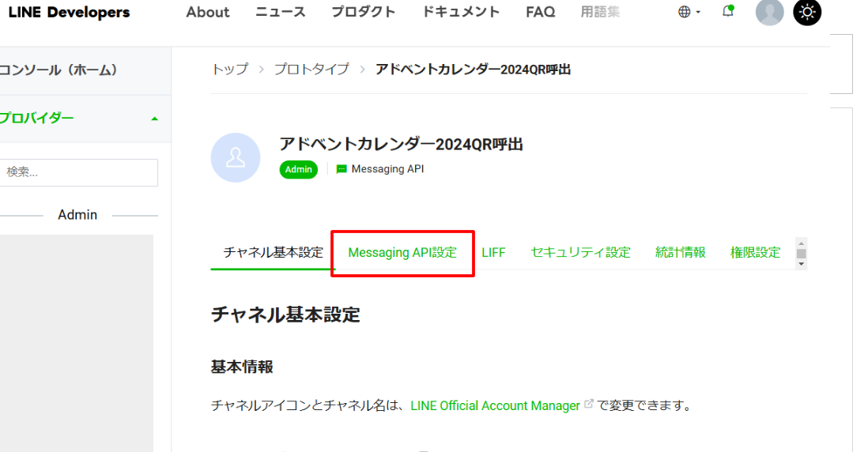Open the ニュース menu item

[280, 12]
